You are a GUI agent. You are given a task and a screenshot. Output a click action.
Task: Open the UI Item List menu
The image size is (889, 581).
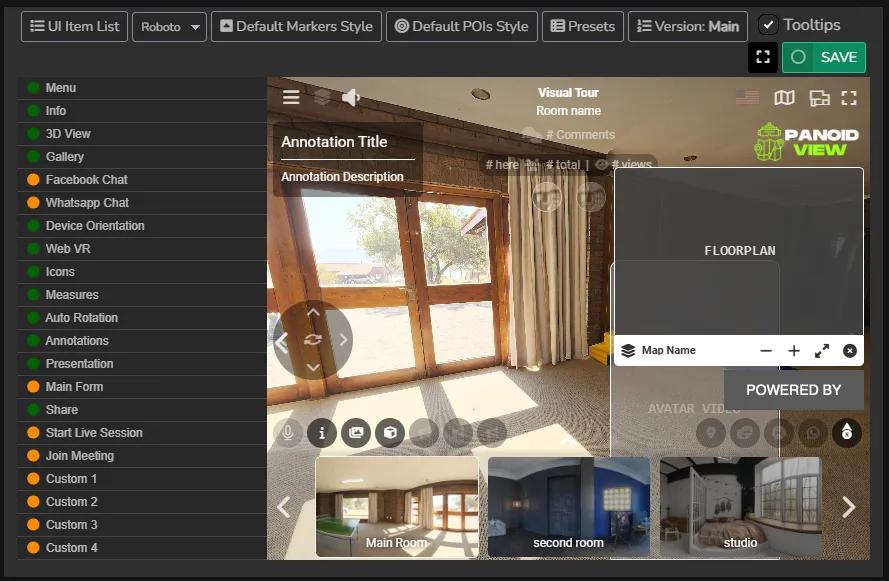click(73, 26)
